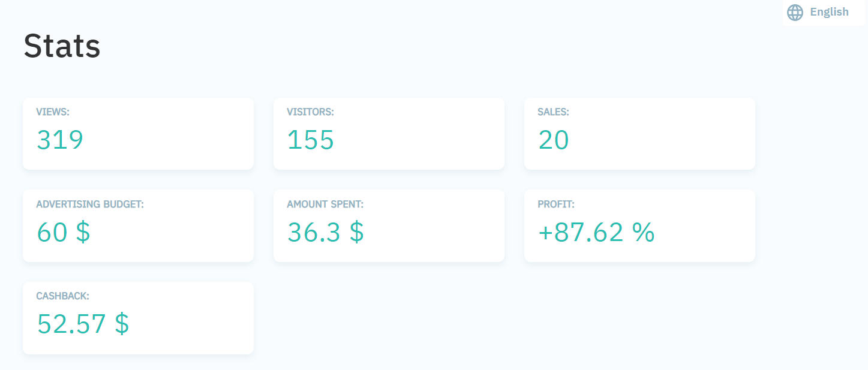Select the Visitors stat card
The height and width of the screenshot is (370, 868).
click(389, 134)
